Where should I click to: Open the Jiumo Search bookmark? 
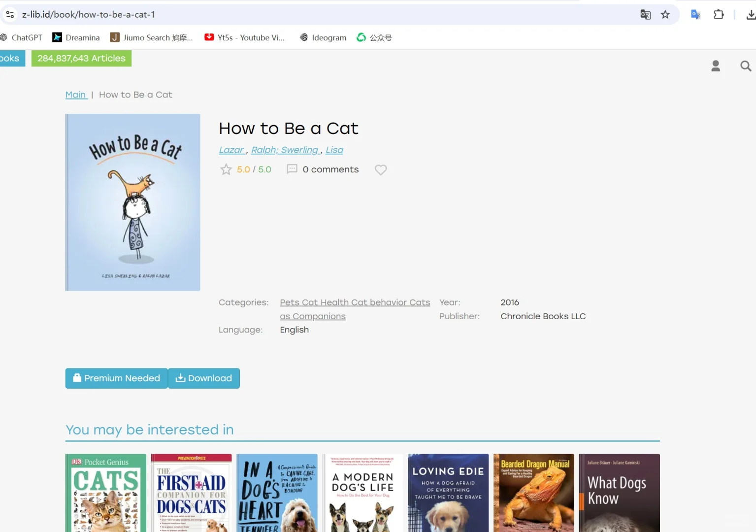click(151, 37)
